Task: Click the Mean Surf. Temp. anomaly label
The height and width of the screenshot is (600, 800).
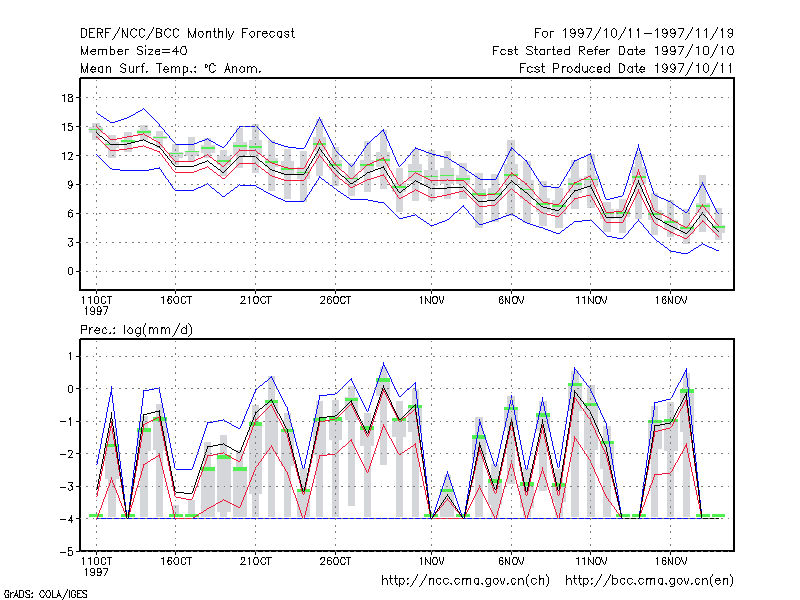Action: [171, 68]
